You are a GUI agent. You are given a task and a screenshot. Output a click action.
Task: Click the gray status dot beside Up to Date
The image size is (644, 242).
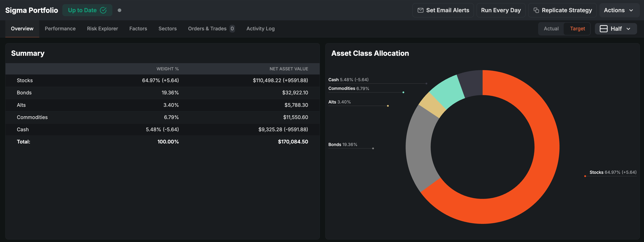click(120, 10)
